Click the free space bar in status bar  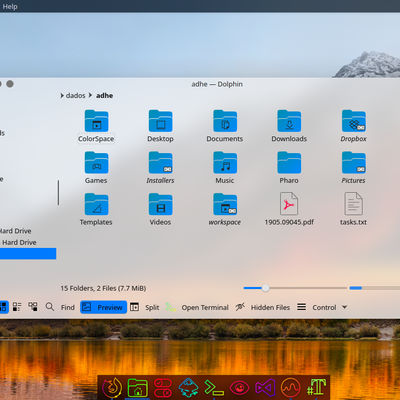[x=375, y=288]
